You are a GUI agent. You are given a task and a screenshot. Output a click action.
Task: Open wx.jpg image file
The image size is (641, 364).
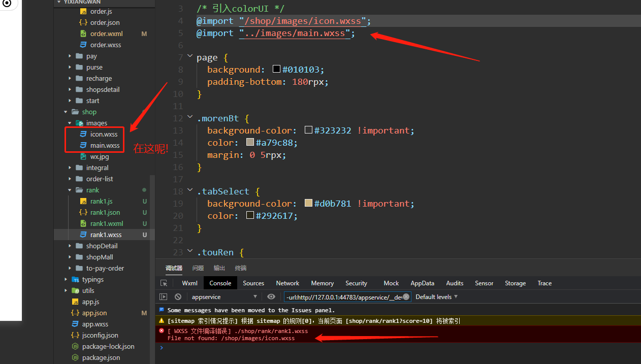click(100, 156)
